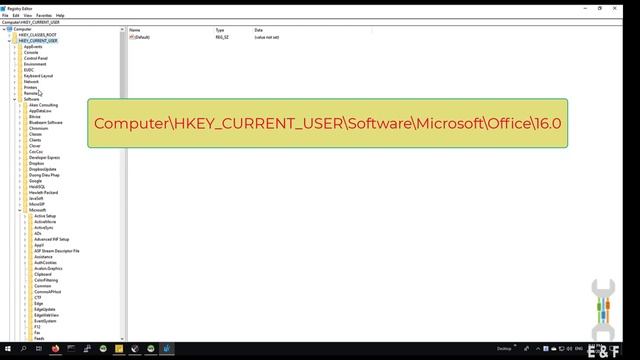
Task: Select the Network key
Action: pos(31,82)
